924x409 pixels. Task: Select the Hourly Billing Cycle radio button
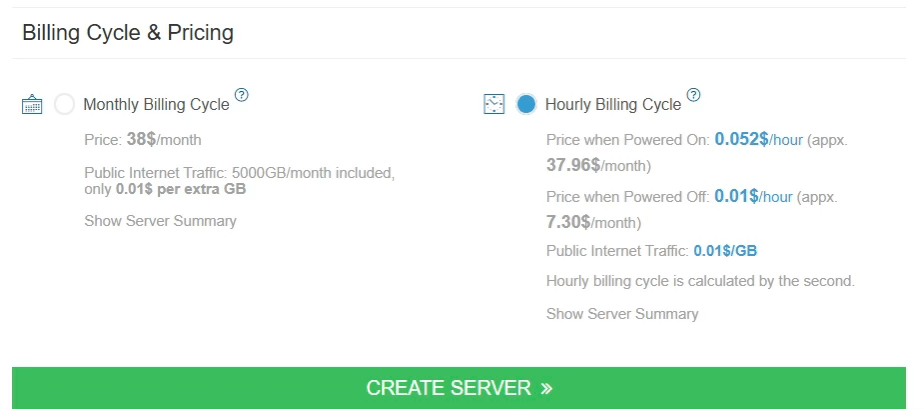click(526, 104)
